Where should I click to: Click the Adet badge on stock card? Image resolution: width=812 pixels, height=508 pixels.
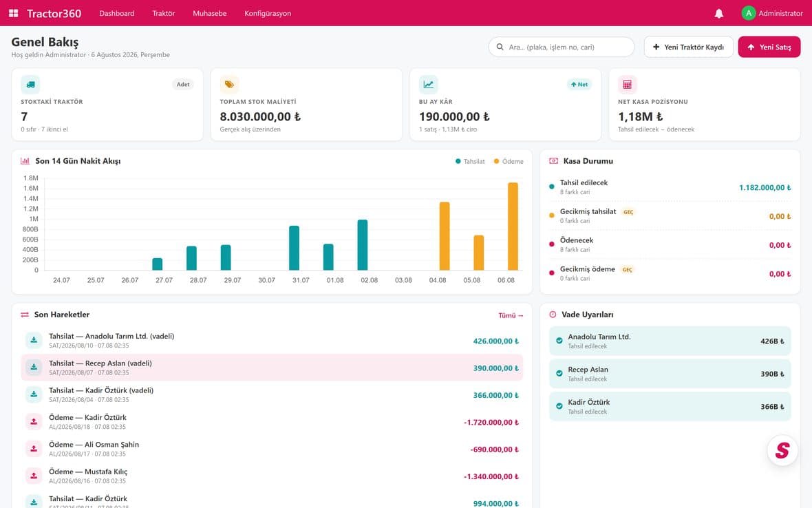183,85
